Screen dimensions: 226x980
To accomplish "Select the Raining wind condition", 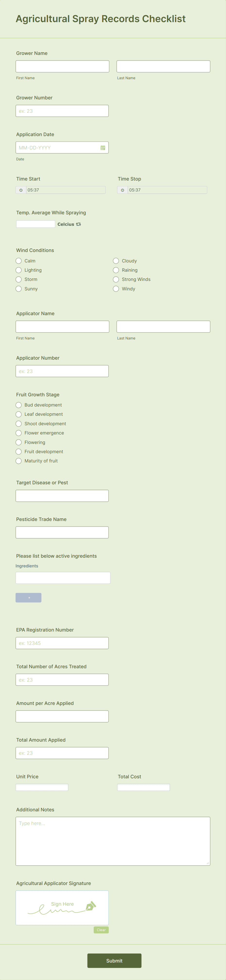I will click(x=116, y=270).
